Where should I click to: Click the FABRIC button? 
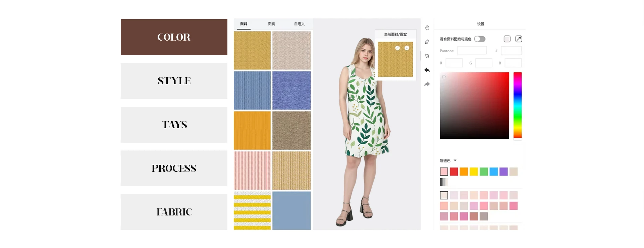click(x=174, y=212)
